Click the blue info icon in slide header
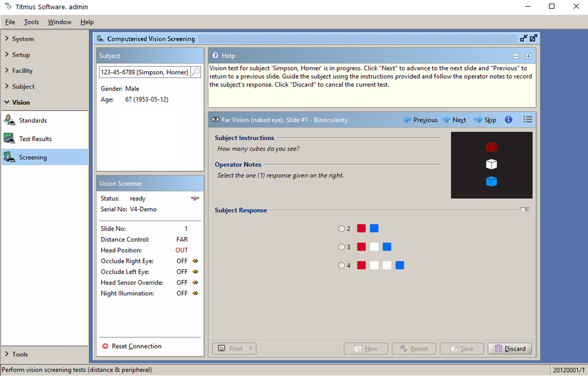Image resolution: width=588 pixels, height=376 pixels. coord(508,120)
